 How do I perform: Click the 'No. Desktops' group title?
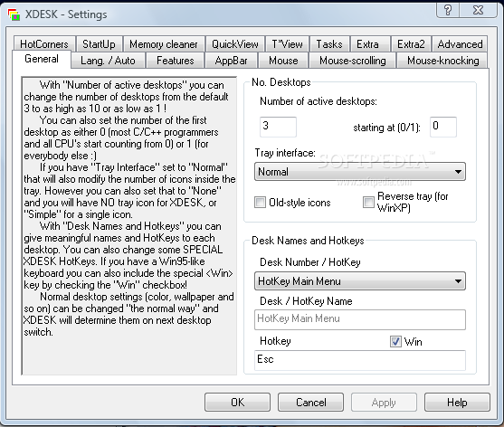(x=281, y=82)
